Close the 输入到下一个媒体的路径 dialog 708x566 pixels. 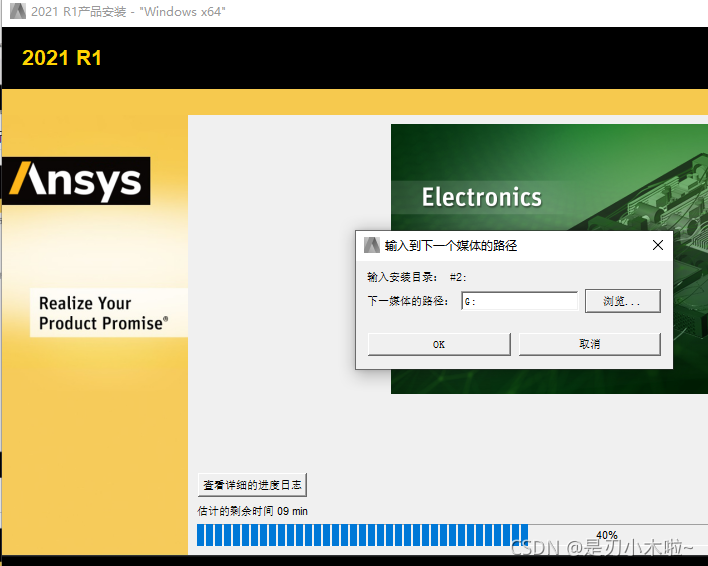coord(657,245)
